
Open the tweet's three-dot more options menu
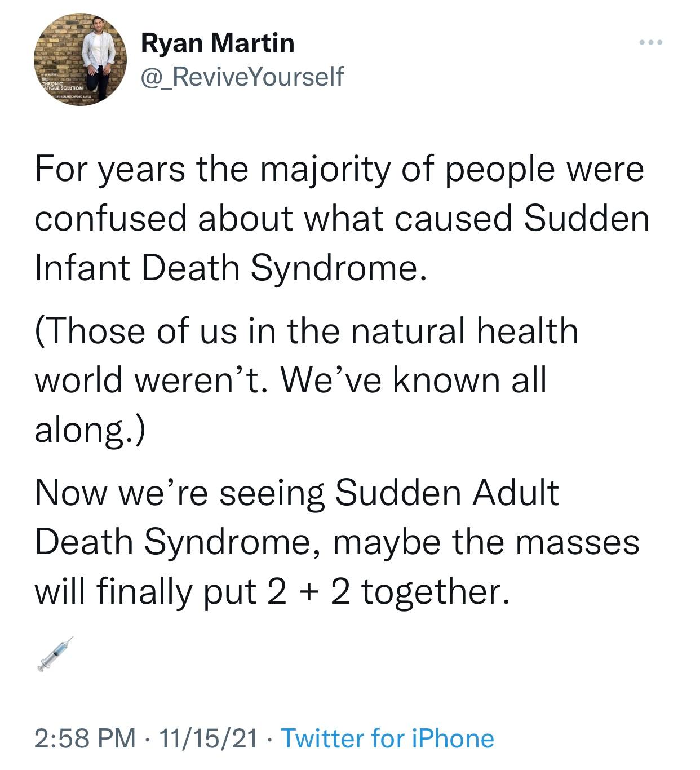pyautogui.click(x=652, y=42)
